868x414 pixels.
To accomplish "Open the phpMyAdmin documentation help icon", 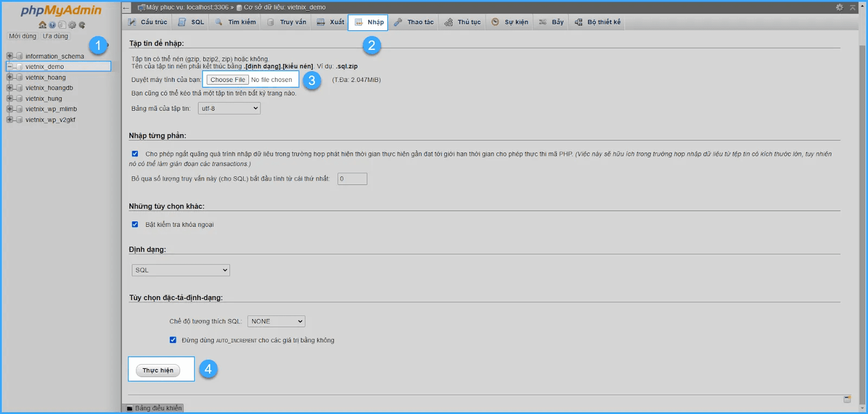I will pos(52,25).
